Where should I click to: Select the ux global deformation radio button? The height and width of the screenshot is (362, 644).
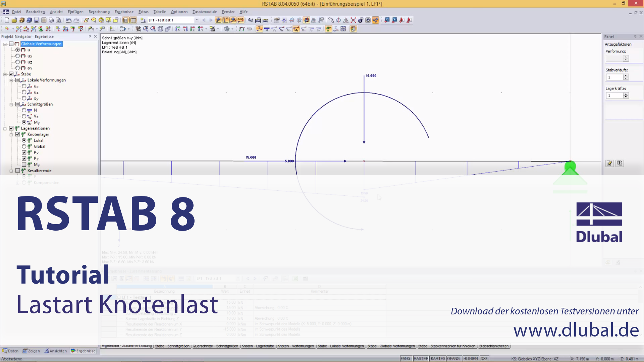[18, 56]
